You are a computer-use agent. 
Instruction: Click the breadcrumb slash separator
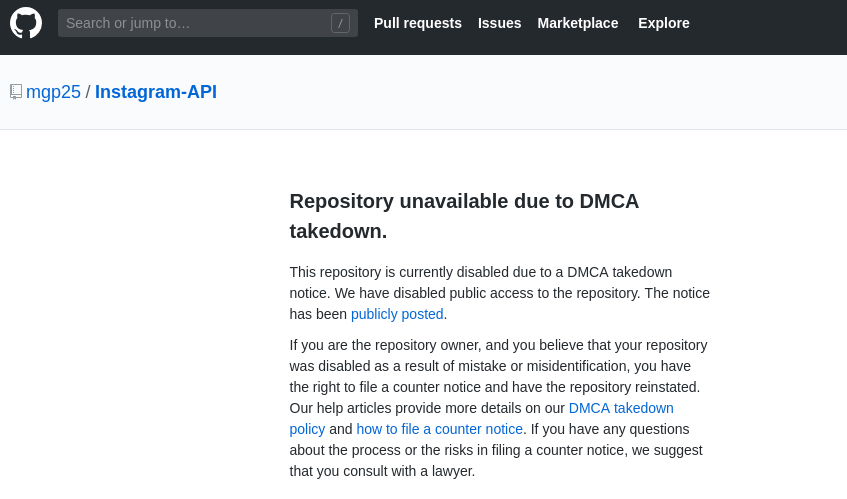click(88, 92)
